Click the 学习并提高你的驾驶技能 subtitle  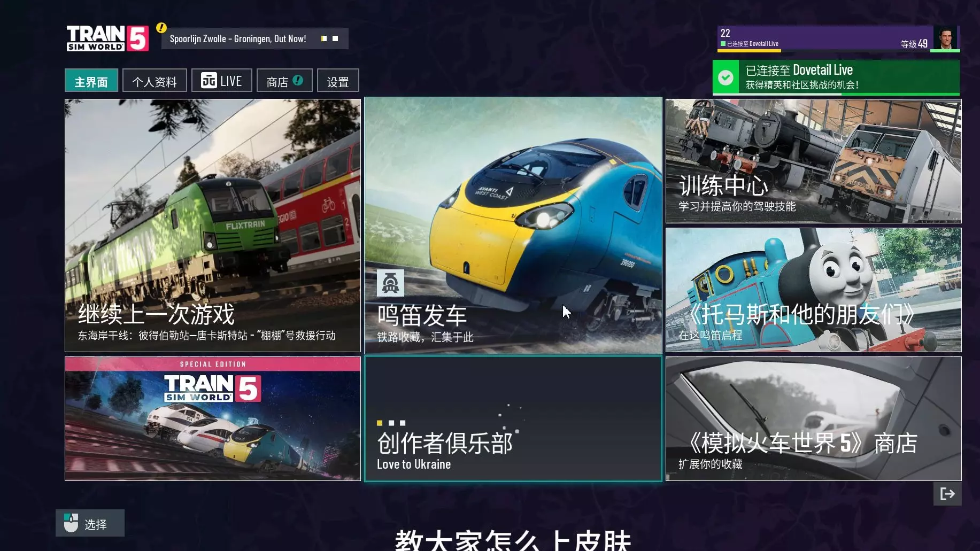coord(737,206)
